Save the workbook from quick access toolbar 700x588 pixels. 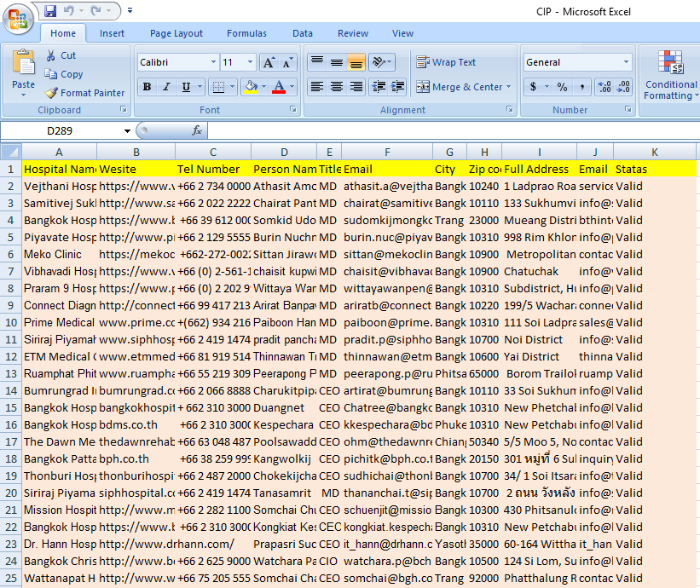(50, 11)
